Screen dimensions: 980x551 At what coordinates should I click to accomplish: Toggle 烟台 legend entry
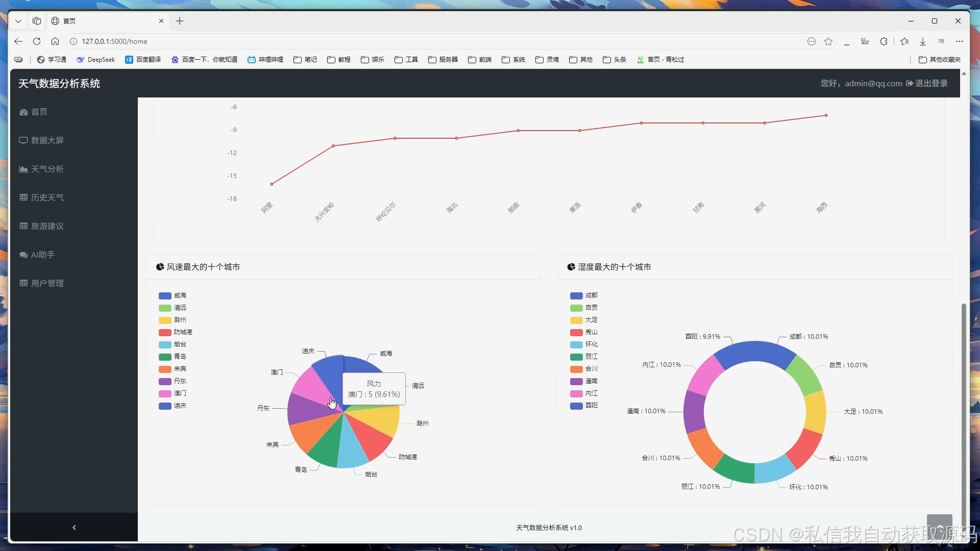(x=173, y=344)
